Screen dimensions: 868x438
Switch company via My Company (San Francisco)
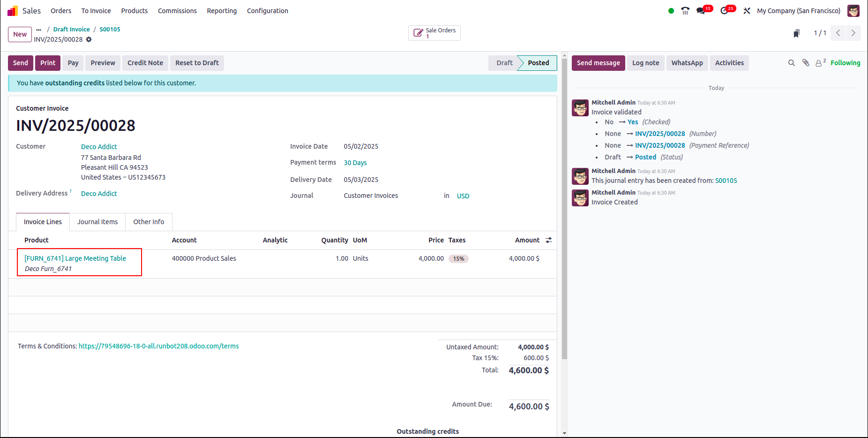click(799, 11)
